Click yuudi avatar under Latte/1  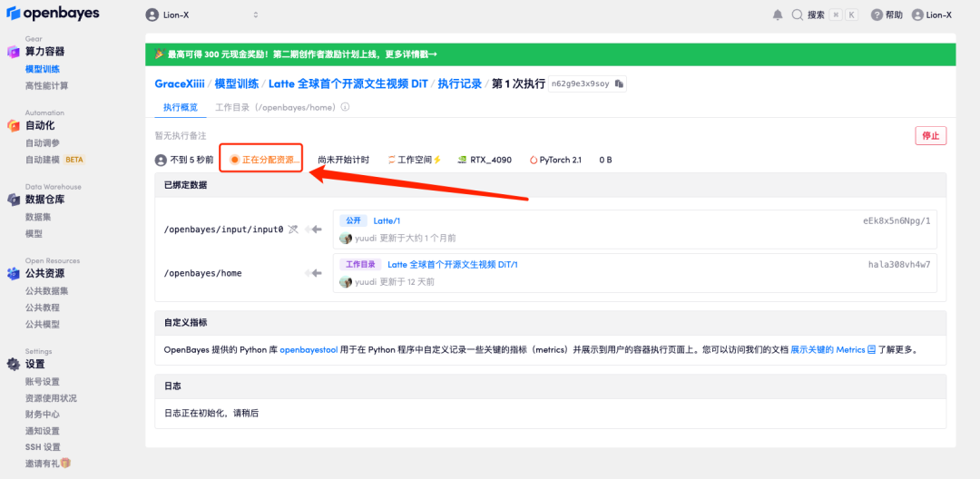tap(346, 239)
